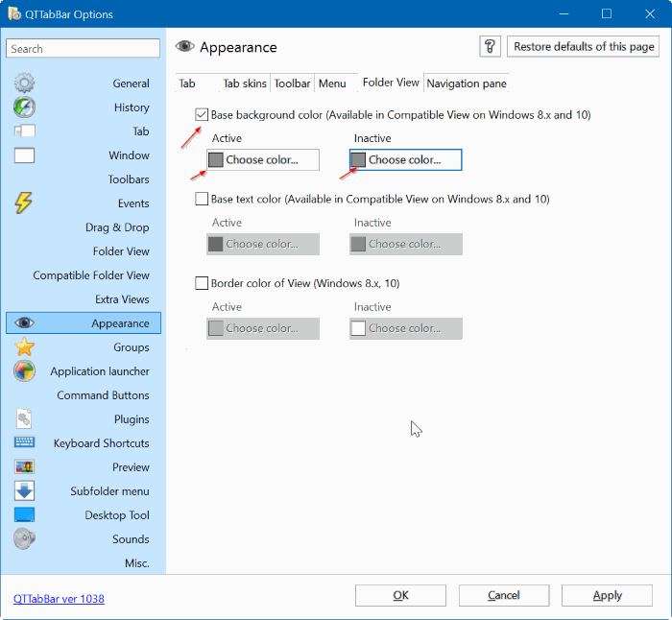This screenshot has width=672, height=620.
Task: Select Plugins label in the sidebar
Action: coord(132,419)
